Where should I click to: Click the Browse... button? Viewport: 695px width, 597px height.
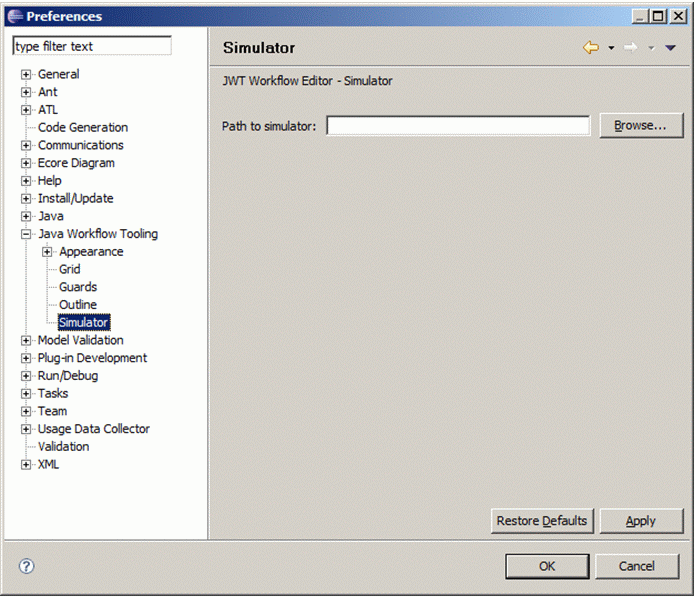[x=641, y=125]
